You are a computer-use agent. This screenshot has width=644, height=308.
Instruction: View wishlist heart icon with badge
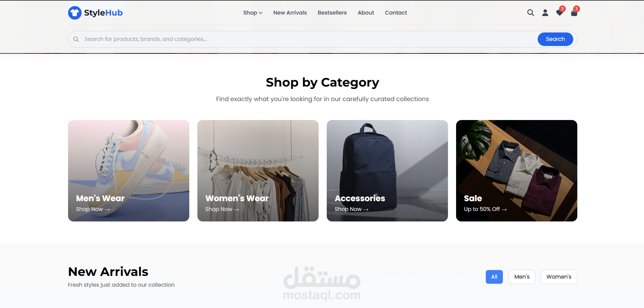coord(560,13)
